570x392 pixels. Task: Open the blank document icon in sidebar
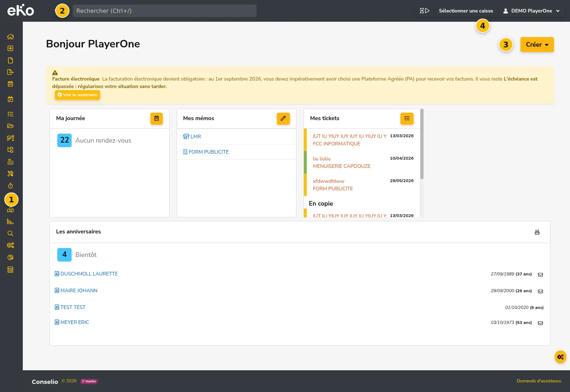pyautogui.click(x=10, y=60)
